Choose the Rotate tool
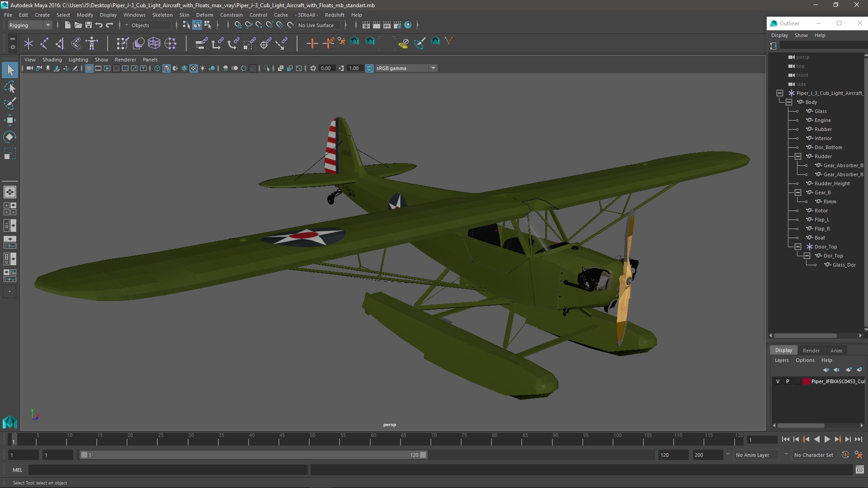Screen dimensions: 868x488 click(9, 136)
